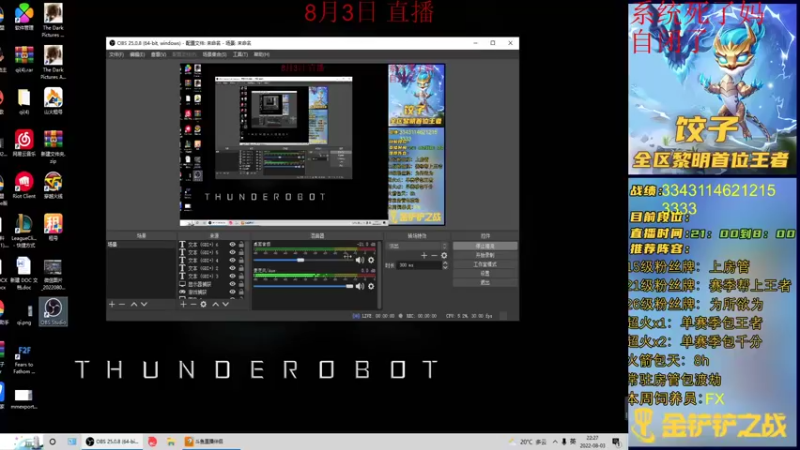Open League client desktop shortcut
Screen dimensions: 800x450
tap(24, 231)
